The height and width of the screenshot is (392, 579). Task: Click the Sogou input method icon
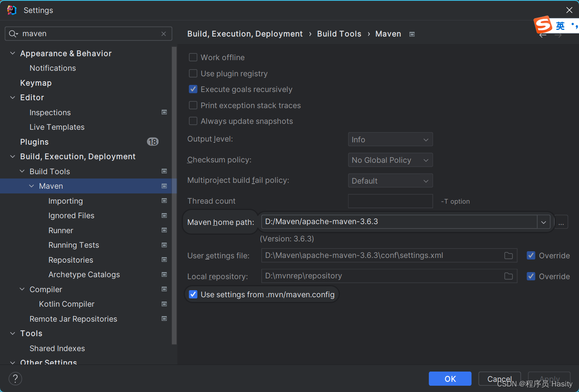(543, 24)
